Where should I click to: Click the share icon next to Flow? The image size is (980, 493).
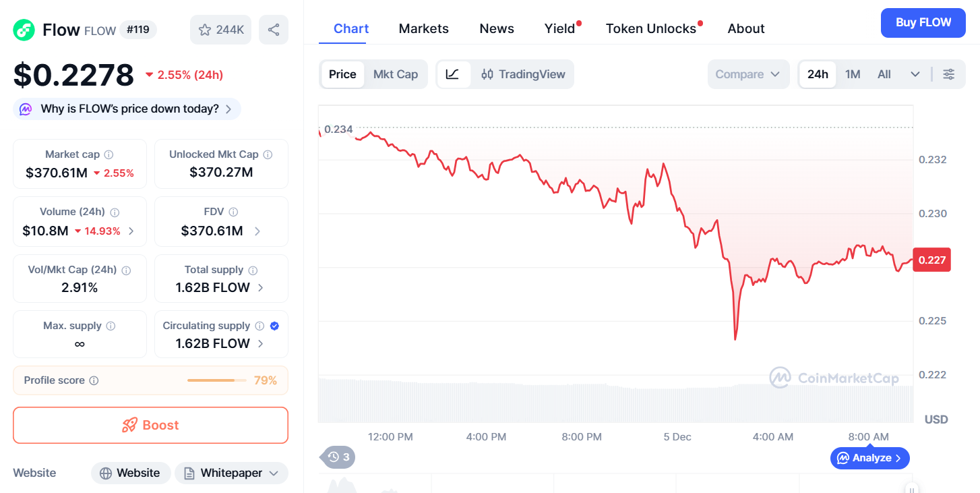[x=274, y=30]
